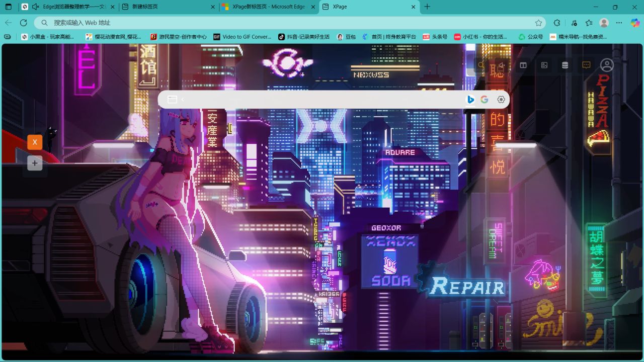The image size is (644, 362).
Task: Open the XPage wallpaper image picker
Action: click(544, 65)
